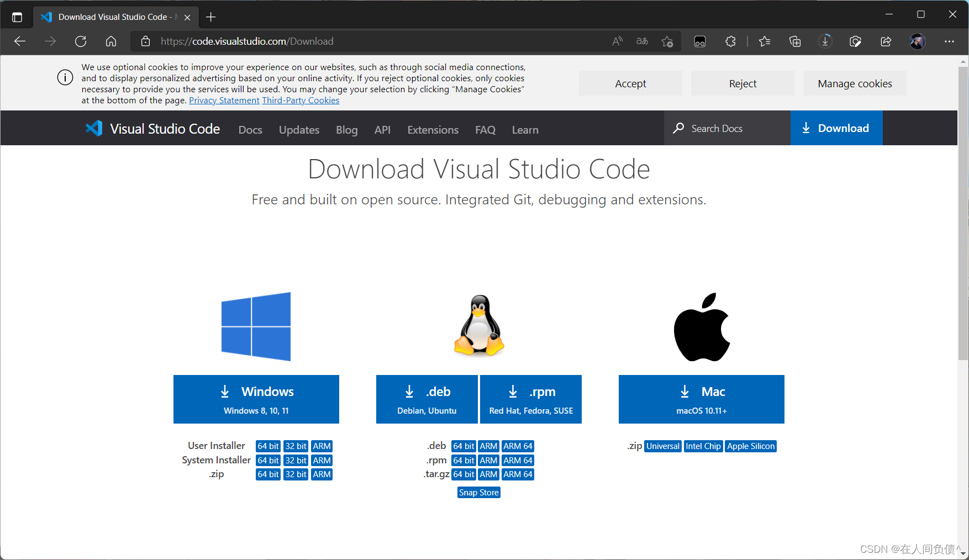The image size is (969, 560).
Task: Open Manage cookies
Action: [855, 83]
